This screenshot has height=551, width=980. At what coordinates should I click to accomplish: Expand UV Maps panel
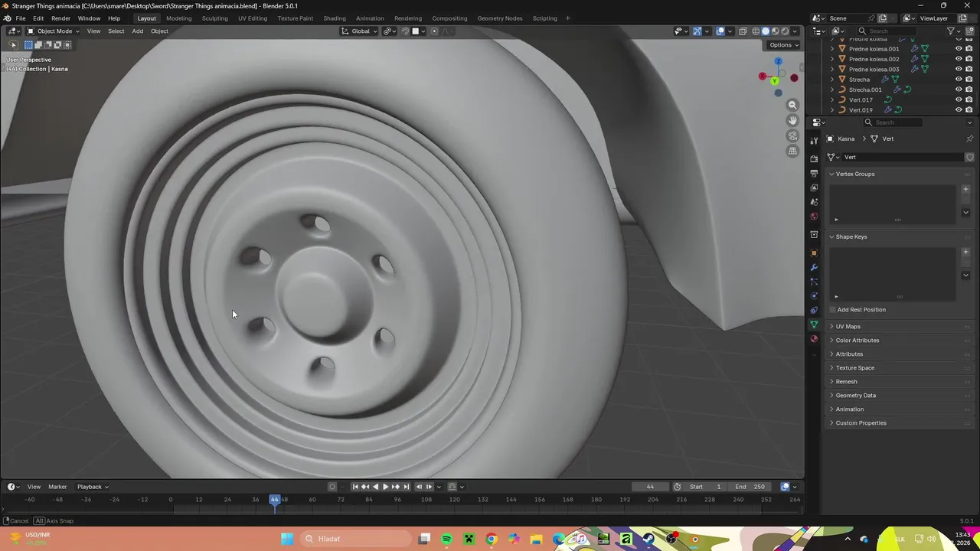848,327
